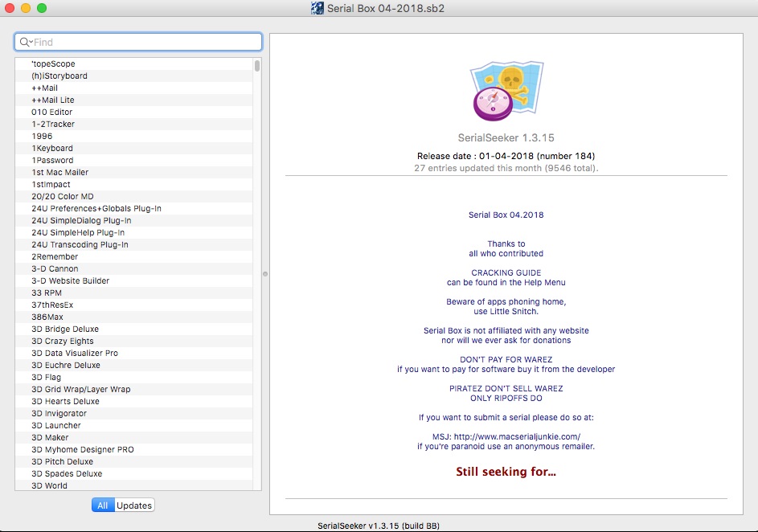This screenshot has height=532, width=758.
Task: Select 24U Preferences+Globals Plug-In entry
Action: tap(134, 209)
